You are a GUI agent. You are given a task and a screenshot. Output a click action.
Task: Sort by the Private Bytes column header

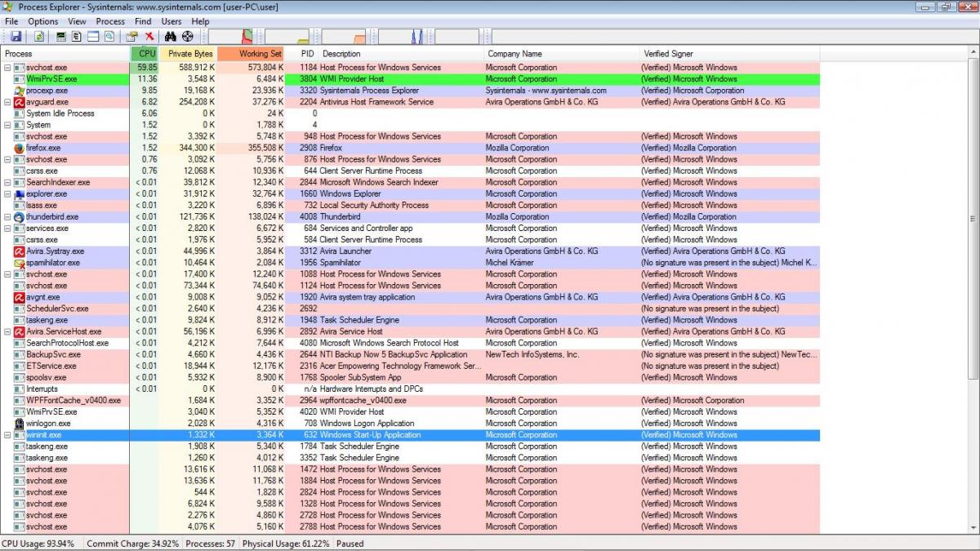pyautogui.click(x=188, y=54)
